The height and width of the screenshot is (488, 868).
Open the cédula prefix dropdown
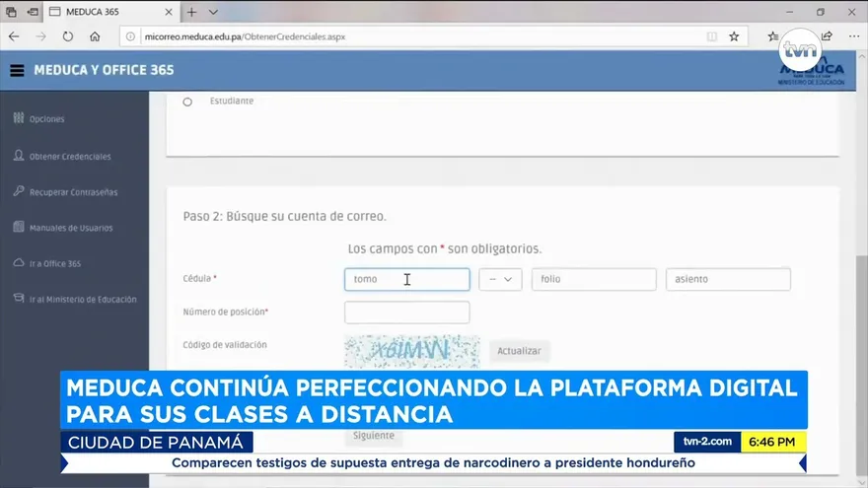tap(500, 279)
